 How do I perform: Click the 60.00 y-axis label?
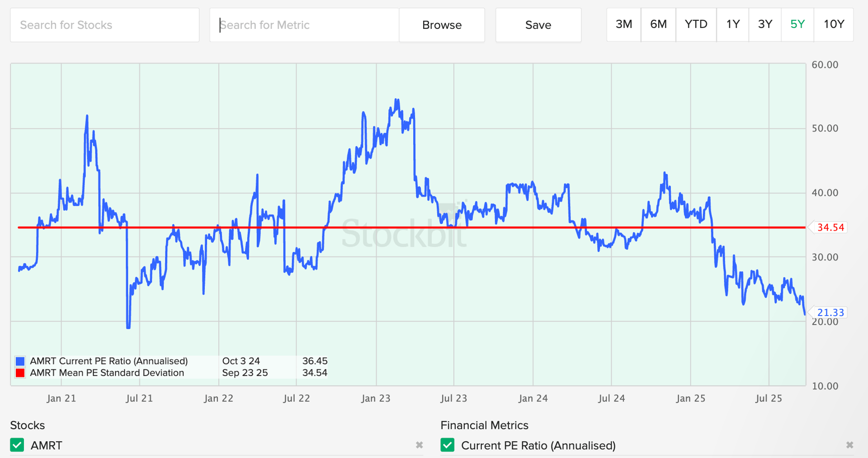tap(825, 65)
